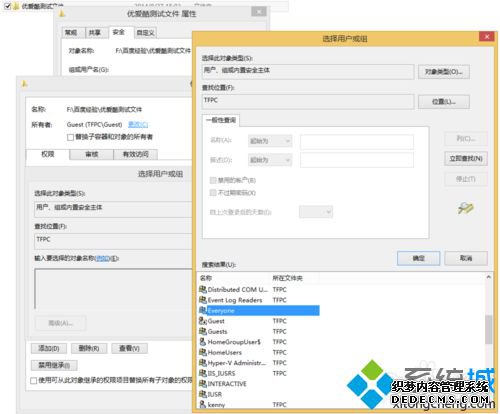The image size is (500, 414).
Task: Switch to the 有效访问 tab
Action: (136, 154)
